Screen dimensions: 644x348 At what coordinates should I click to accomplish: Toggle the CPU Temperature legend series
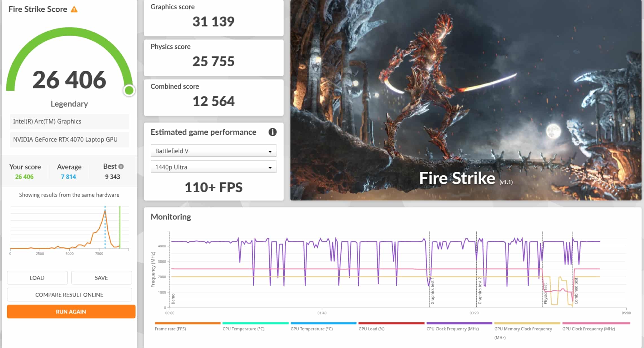pos(243,329)
